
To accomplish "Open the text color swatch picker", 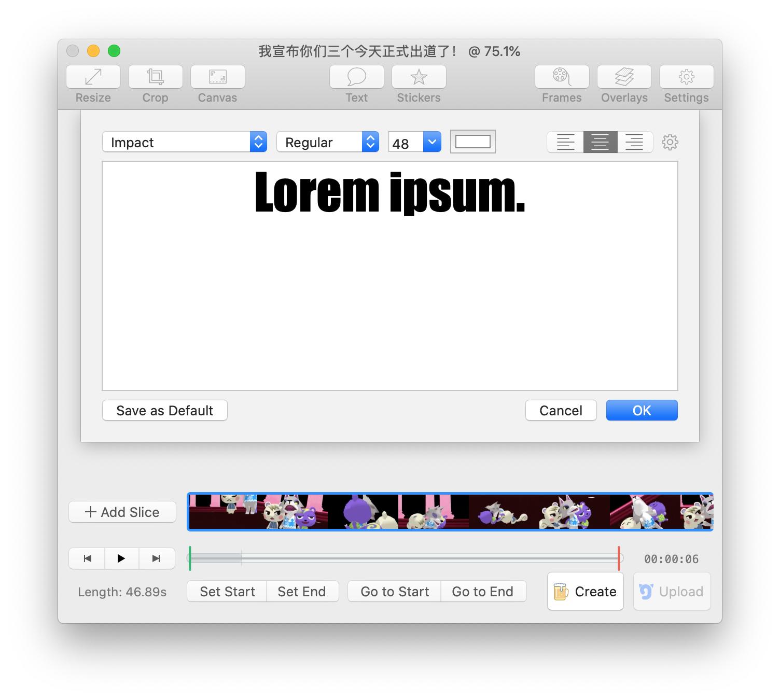I will tap(472, 141).
